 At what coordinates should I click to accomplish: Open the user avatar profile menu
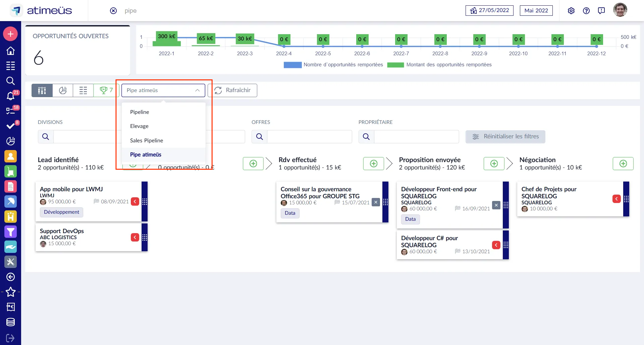coord(620,10)
